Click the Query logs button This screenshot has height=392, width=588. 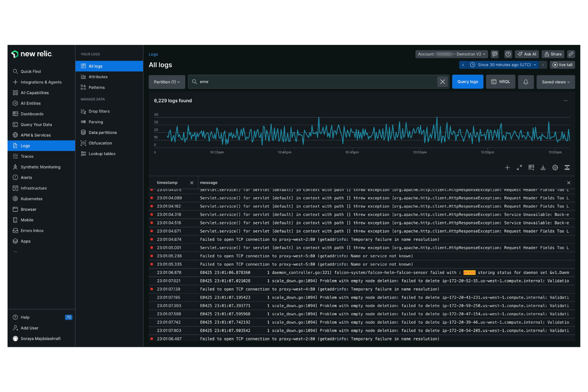pos(468,81)
